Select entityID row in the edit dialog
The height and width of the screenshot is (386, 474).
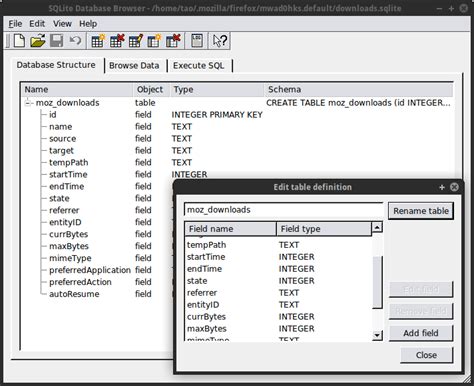[278, 305]
